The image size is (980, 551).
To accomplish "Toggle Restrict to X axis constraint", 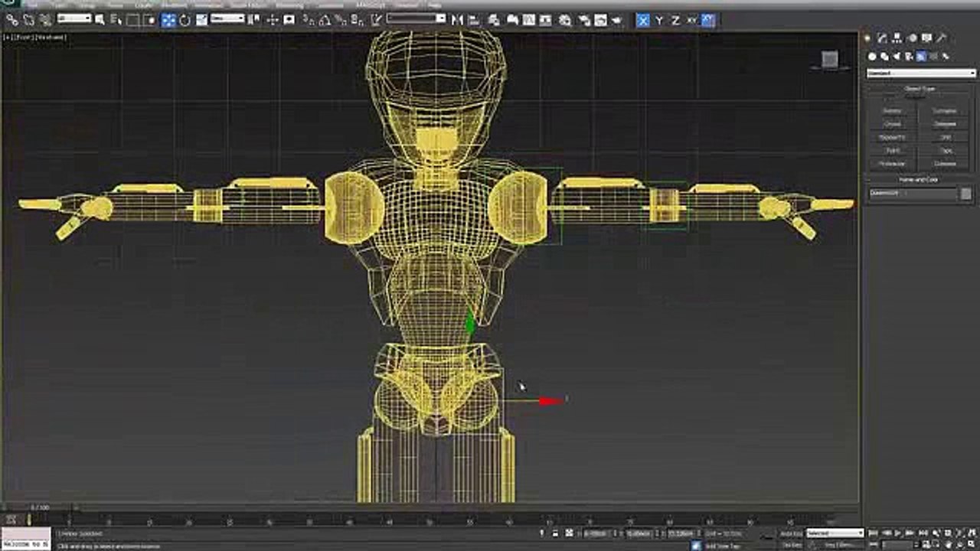I will [643, 20].
